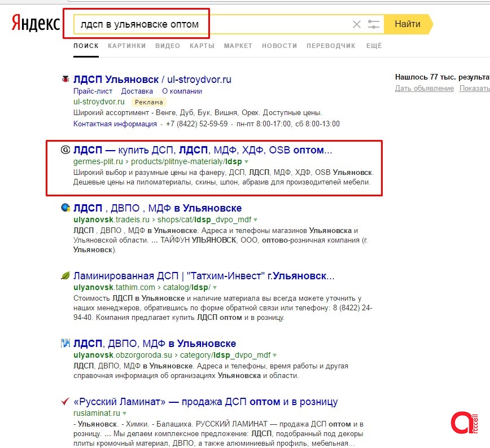Expand the ulyanovsk.tradeis.ru URL dropdown arrow
Screen dimensions: 490x448
[256, 220]
